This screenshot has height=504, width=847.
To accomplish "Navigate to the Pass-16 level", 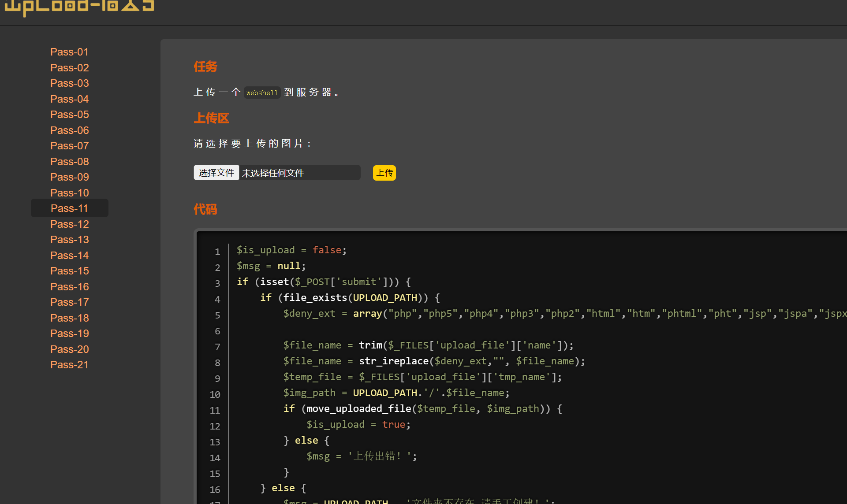I will [69, 287].
